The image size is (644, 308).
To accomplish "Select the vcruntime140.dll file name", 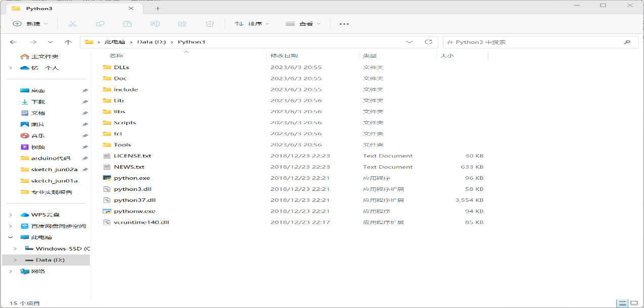I will tap(142, 223).
